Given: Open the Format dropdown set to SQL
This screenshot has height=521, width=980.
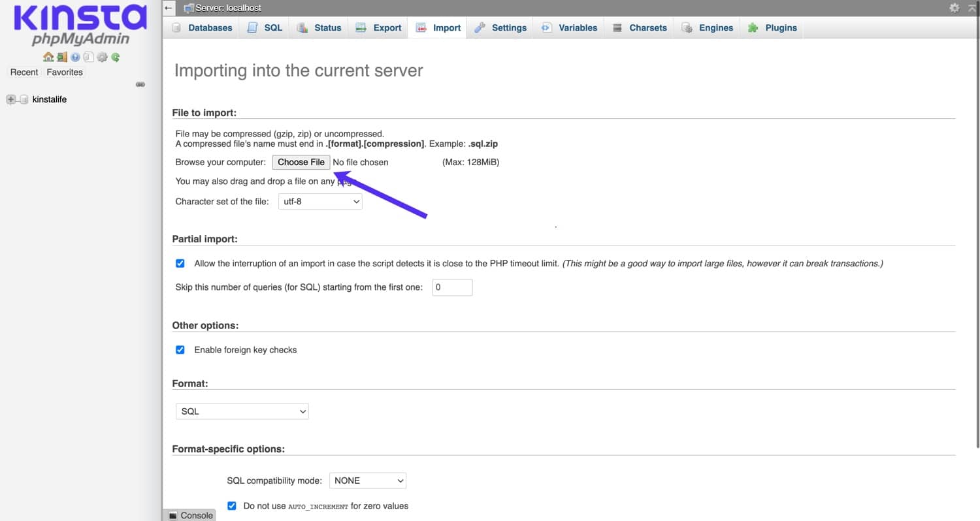Looking at the screenshot, I should pyautogui.click(x=242, y=411).
